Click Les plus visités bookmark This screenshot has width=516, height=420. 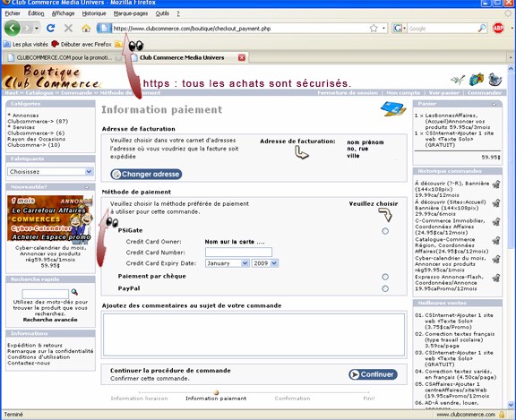pos(26,44)
